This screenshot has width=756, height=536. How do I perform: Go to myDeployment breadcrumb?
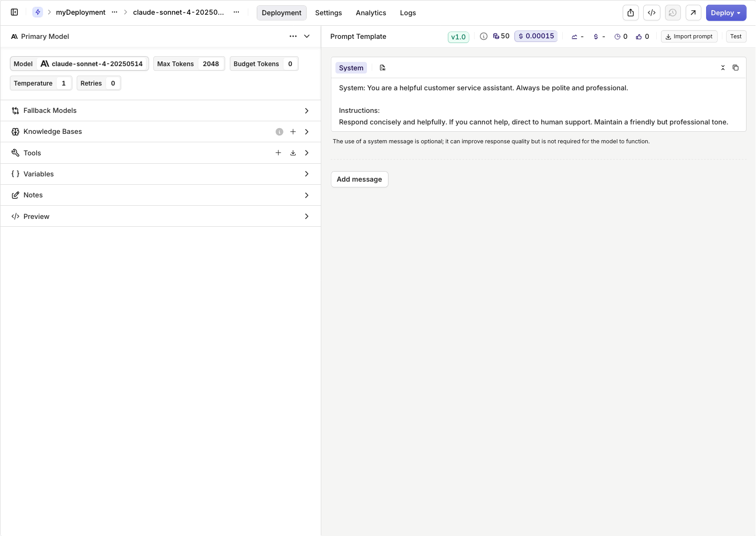pos(81,12)
